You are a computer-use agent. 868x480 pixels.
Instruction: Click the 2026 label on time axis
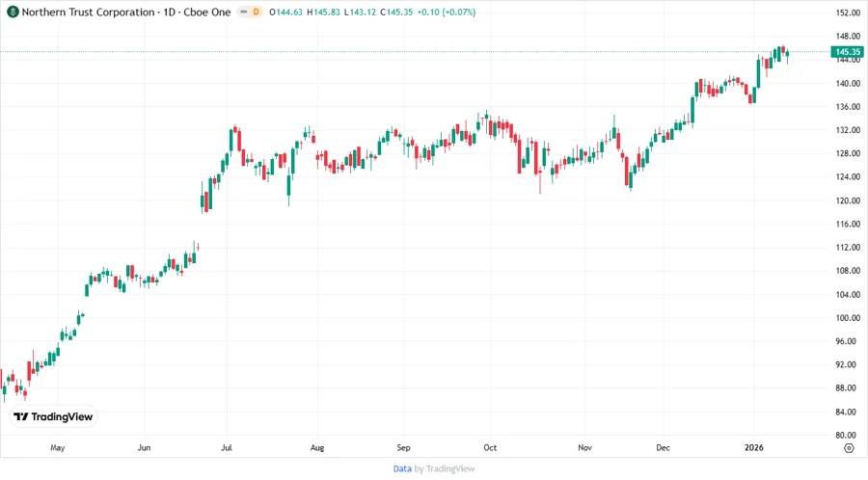click(x=754, y=447)
